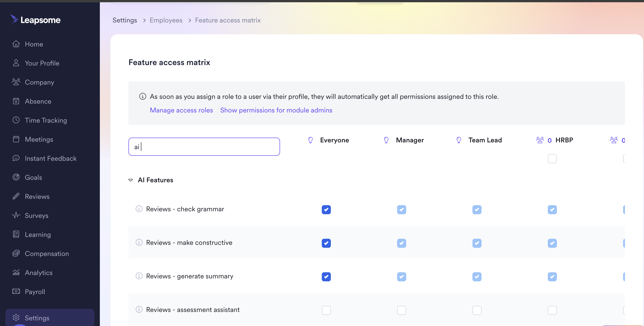Go to Compensation in the sidebar

point(47,253)
